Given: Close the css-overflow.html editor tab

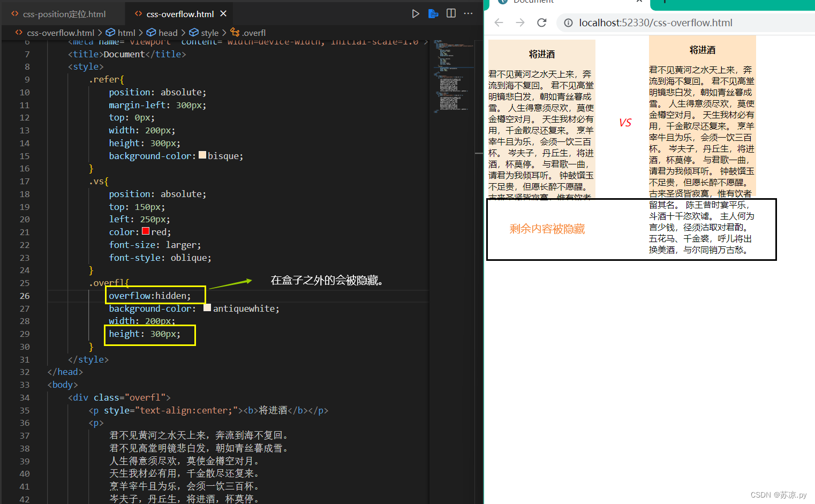Looking at the screenshot, I should (223, 13).
